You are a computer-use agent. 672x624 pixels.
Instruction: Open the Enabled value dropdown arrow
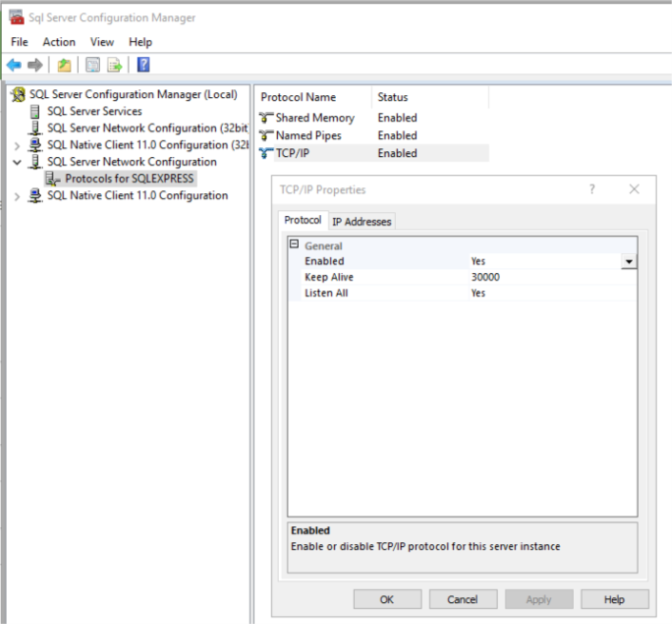(x=629, y=262)
